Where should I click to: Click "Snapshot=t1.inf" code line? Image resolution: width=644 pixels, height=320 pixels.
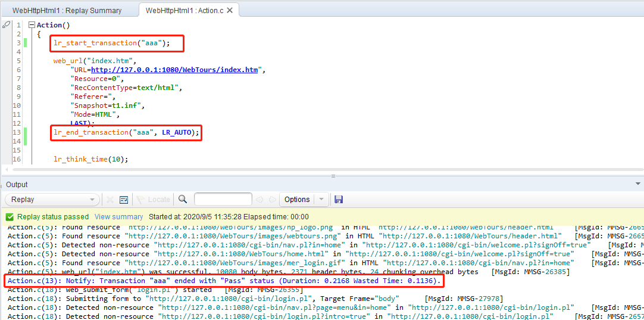[108, 105]
